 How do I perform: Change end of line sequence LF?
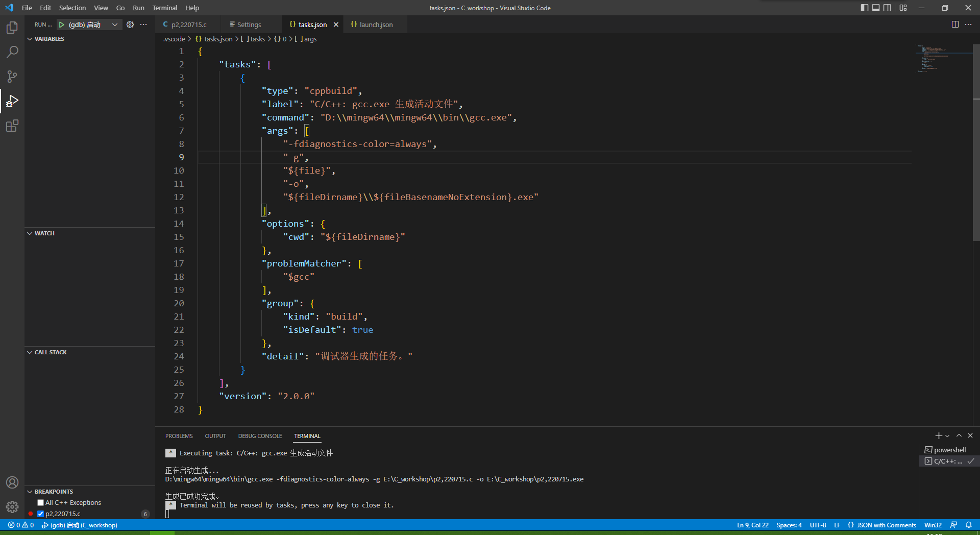click(837, 525)
